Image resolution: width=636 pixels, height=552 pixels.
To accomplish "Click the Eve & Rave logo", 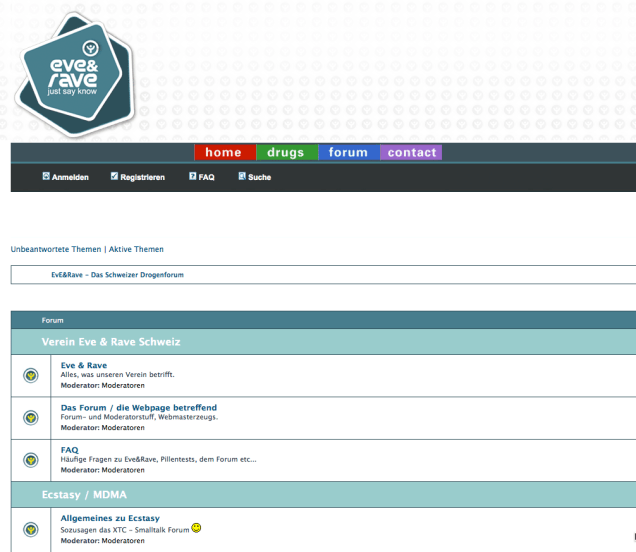I will 72,71.
